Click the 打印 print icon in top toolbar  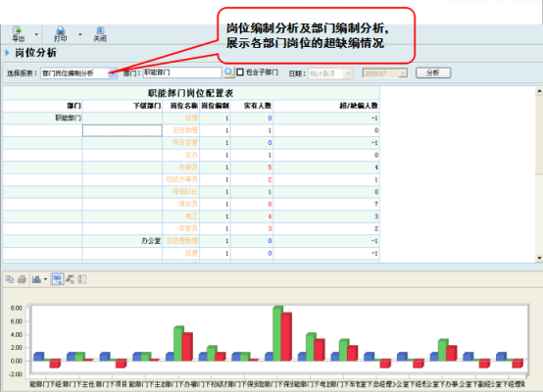click(61, 34)
